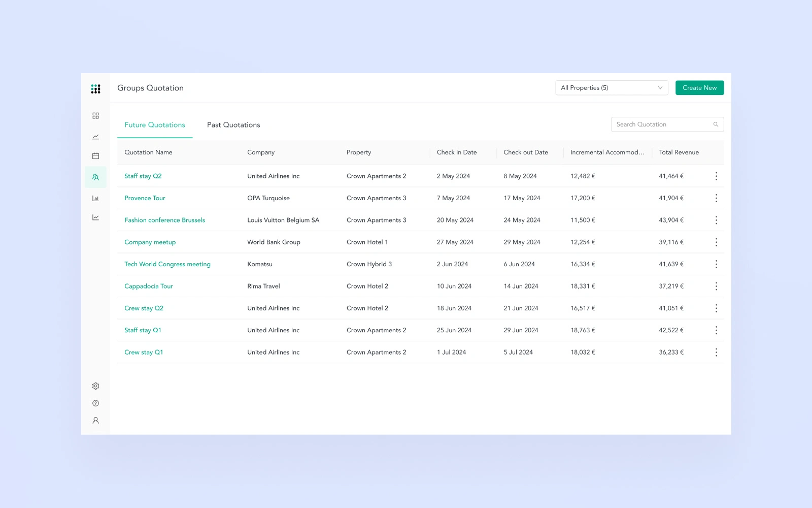Open Tech World Congress meeting quotation
812x508 pixels.
167,264
